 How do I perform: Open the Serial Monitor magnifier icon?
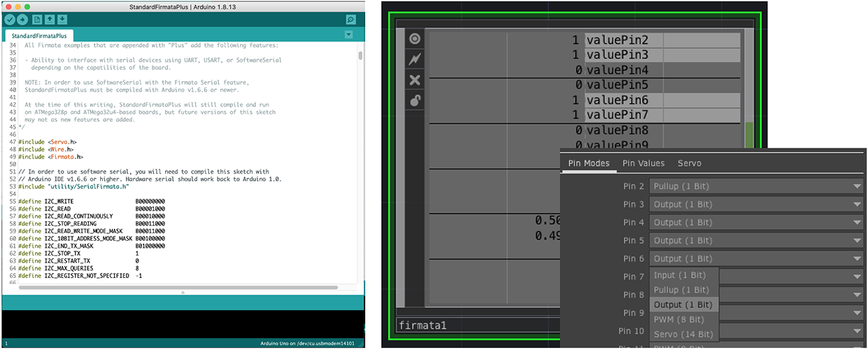(351, 20)
